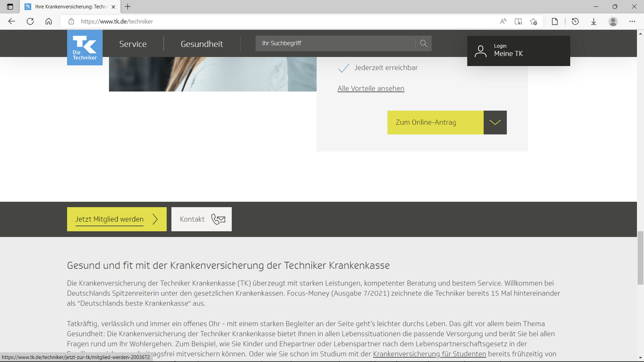Click the woman photo thumbnail
Image resolution: width=644 pixels, height=362 pixels.
(213, 74)
